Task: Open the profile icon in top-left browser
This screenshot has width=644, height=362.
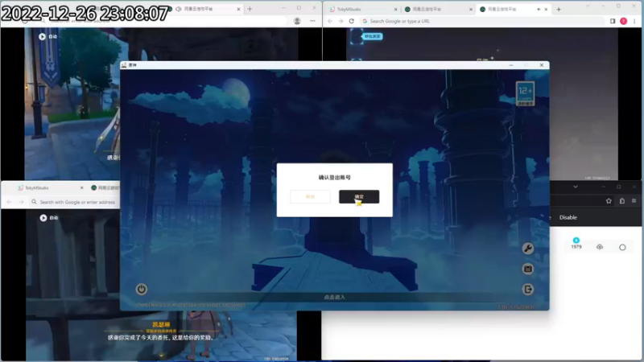Action: (x=297, y=21)
